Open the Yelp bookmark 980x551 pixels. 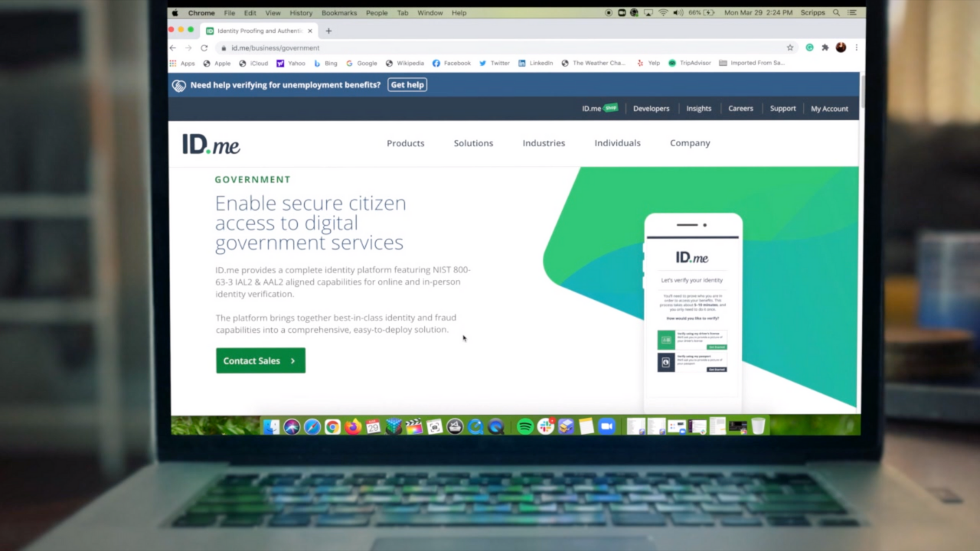point(648,63)
